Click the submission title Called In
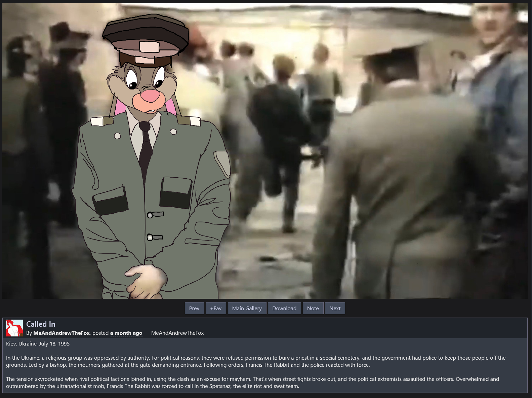Image resolution: width=532 pixels, height=398 pixels. pos(41,324)
